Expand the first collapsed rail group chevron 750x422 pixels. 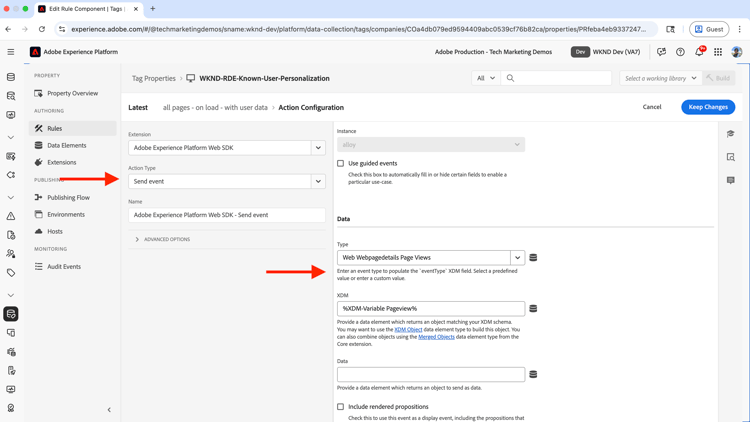coord(11,137)
